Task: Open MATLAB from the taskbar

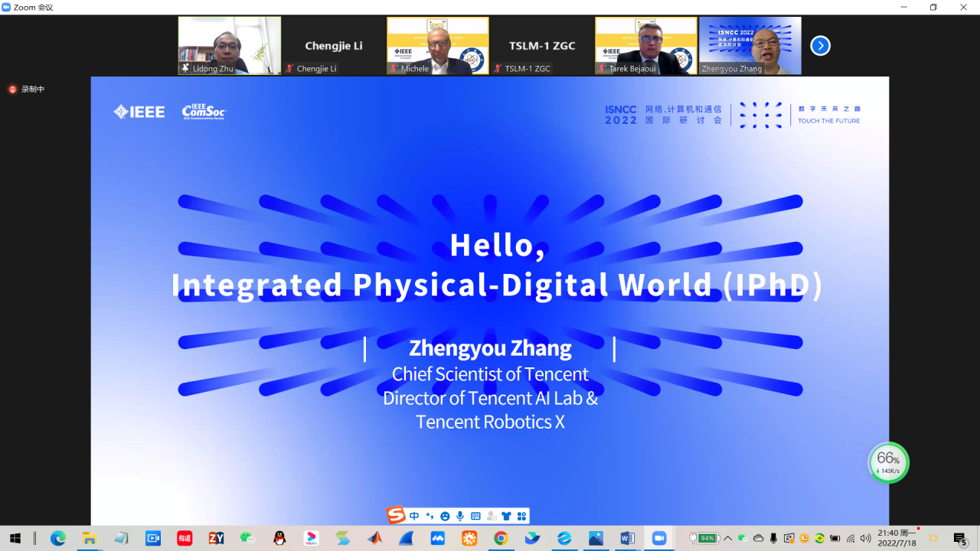Action: [x=374, y=540]
